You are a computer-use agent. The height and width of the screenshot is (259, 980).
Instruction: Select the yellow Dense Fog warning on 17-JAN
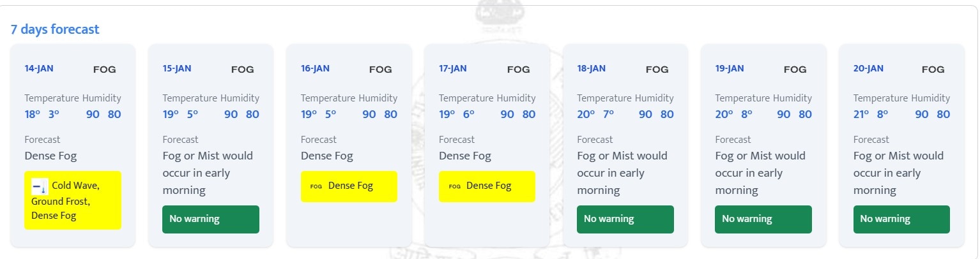487,186
